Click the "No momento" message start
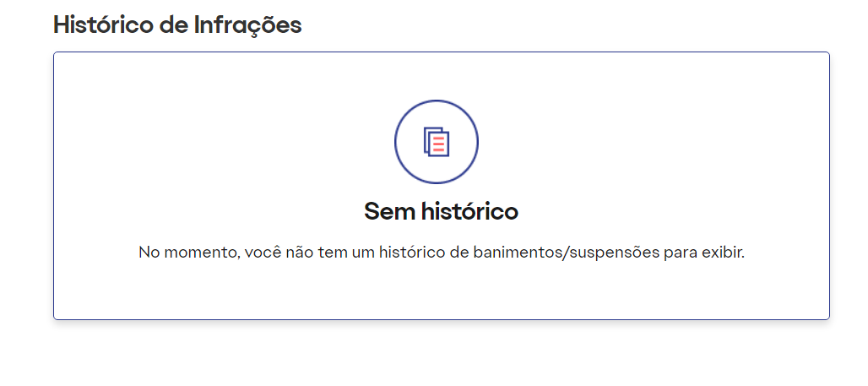Image resolution: width=868 pixels, height=386 pixels. coord(181,253)
